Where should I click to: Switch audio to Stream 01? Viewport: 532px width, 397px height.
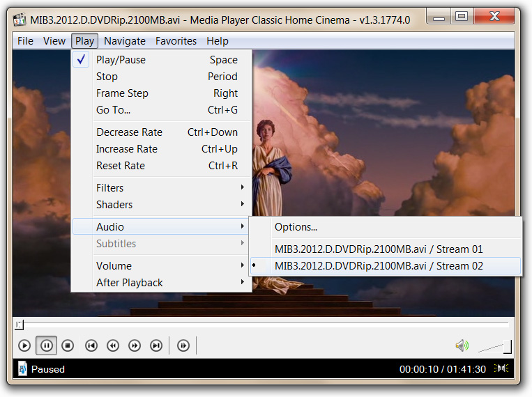tap(386, 249)
